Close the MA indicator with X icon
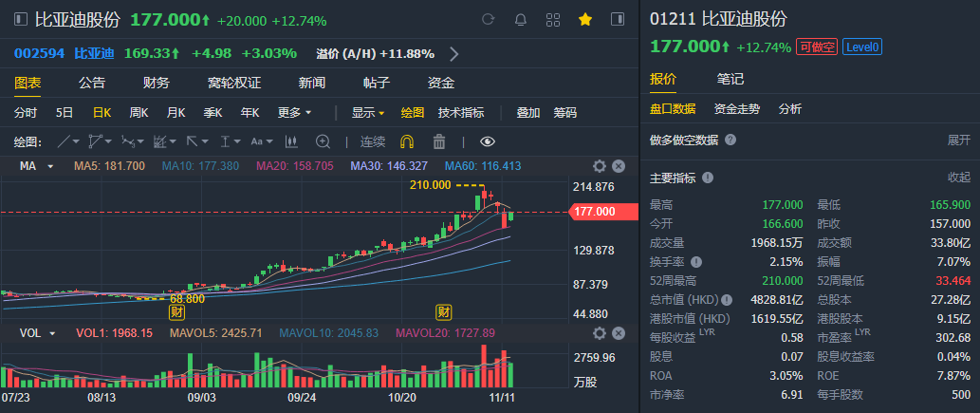This screenshot has height=413, width=980. (619, 166)
